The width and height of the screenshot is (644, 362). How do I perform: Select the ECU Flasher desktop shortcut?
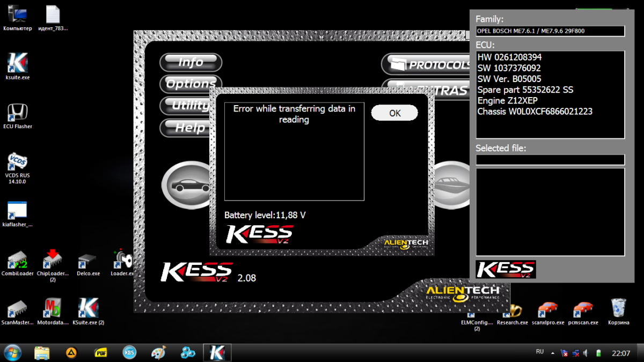(x=18, y=116)
